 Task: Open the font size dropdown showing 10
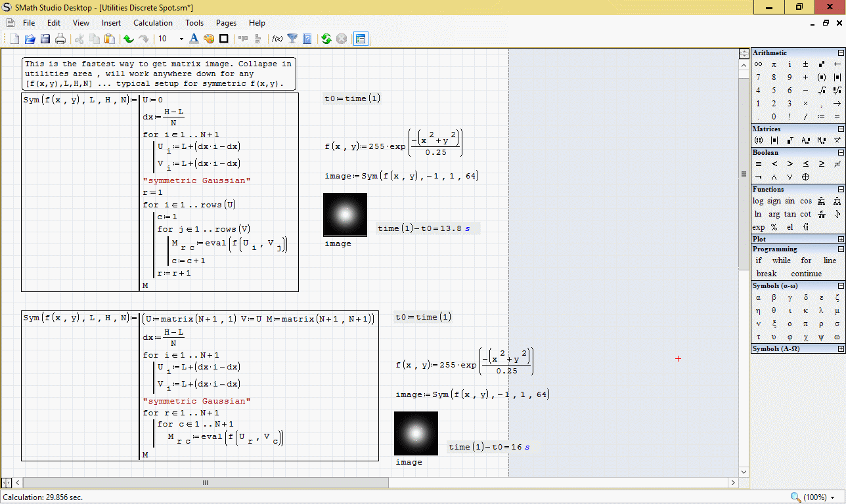(x=181, y=39)
